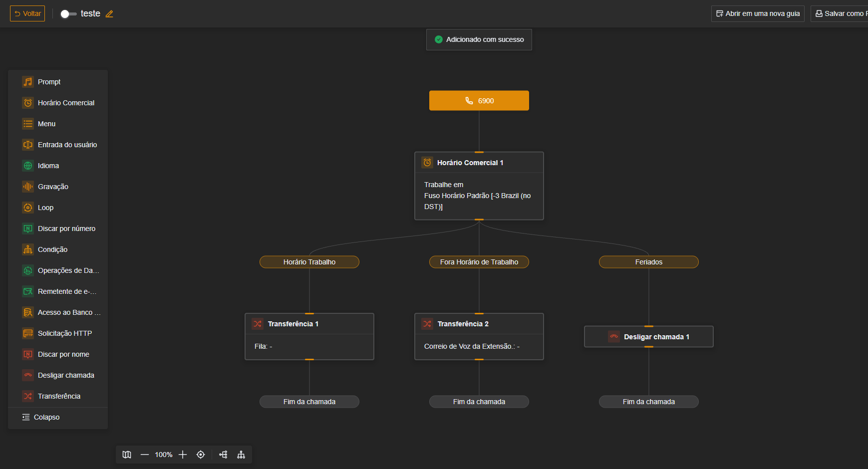This screenshot has width=868, height=469.
Task: Click the Solicitação HTTP icon
Action: tap(28, 333)
